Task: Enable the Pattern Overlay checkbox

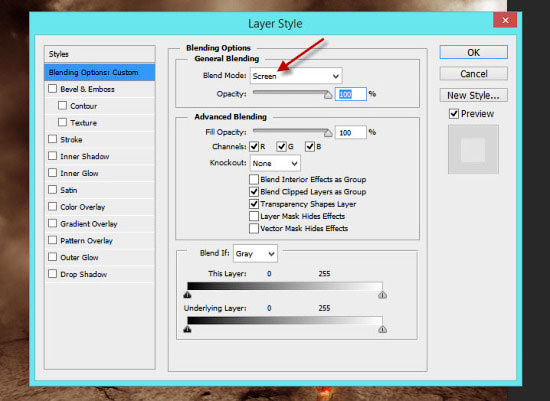Action: click(x=53, y=240)
